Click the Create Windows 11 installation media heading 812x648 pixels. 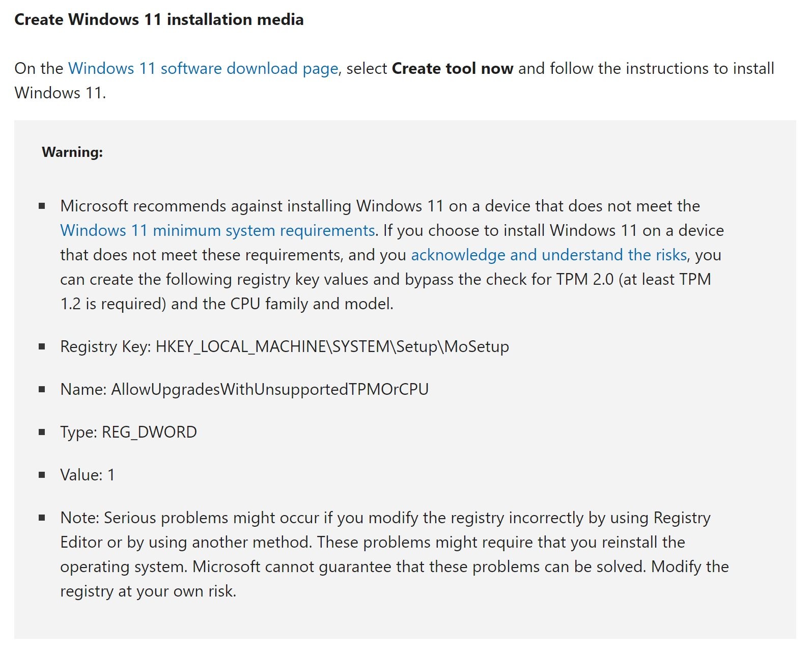click(x=159, y=19)
